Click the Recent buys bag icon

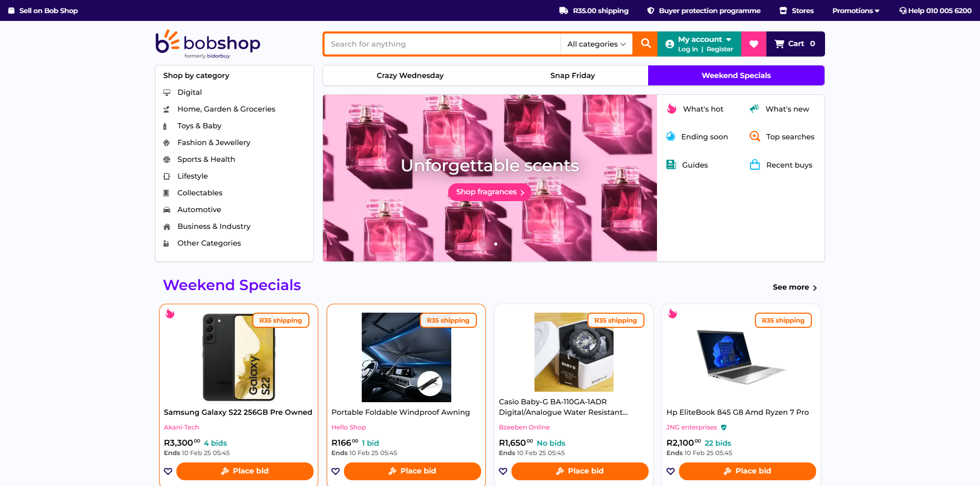tap(755, 164)
